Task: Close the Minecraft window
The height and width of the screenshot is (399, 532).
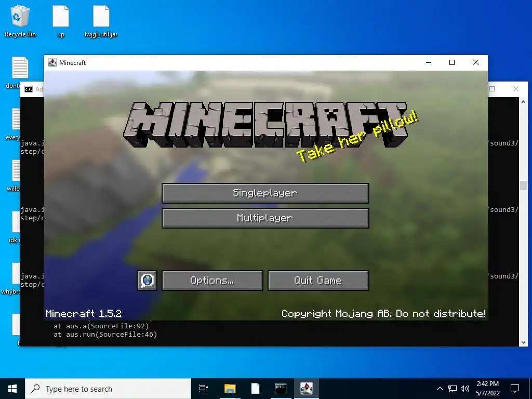Action: [x=476, y=62]
